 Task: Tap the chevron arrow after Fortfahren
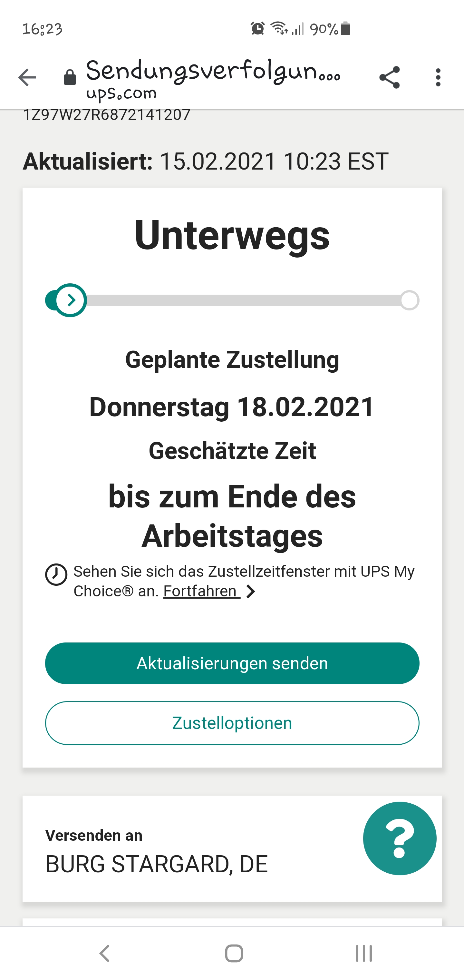(x=251, y=592)
